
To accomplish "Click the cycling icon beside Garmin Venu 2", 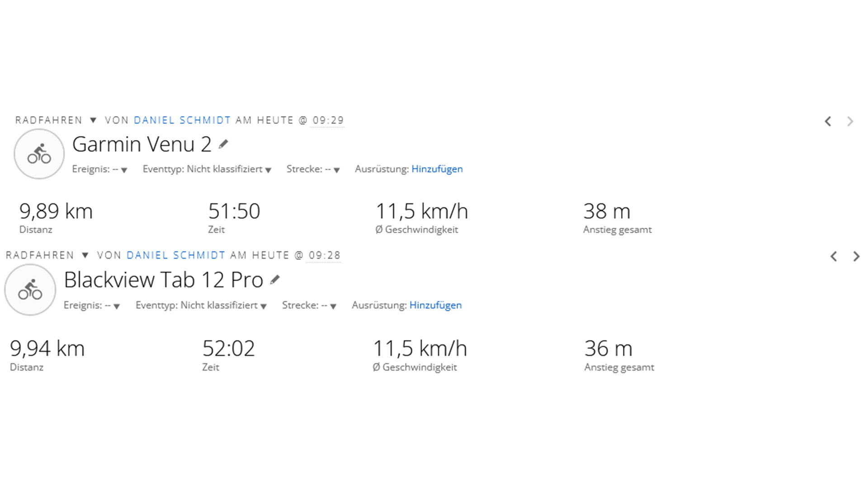I will (x=39, y=154).
